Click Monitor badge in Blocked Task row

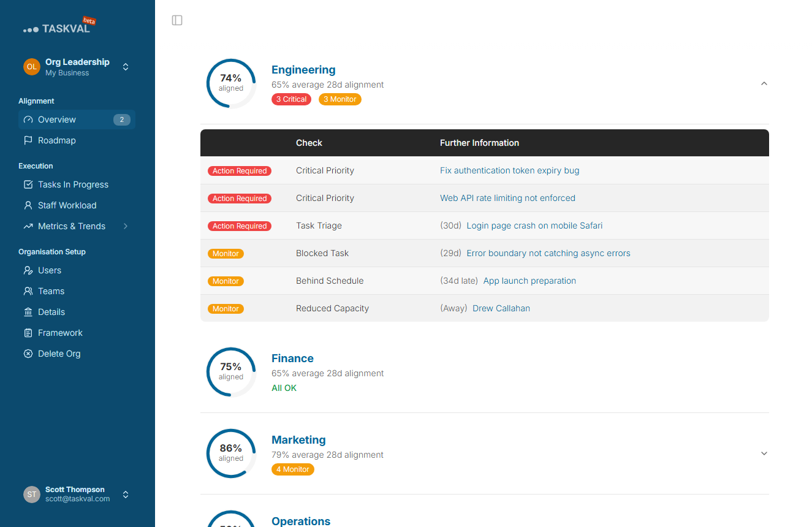(x=226, y=254)
